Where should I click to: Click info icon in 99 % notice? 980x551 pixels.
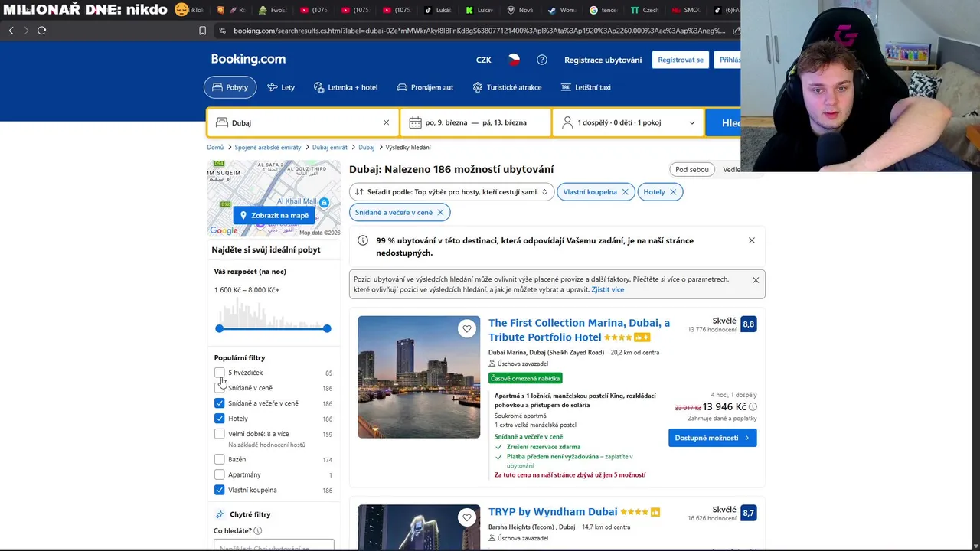pyautogui.click(x=363, y=240)
